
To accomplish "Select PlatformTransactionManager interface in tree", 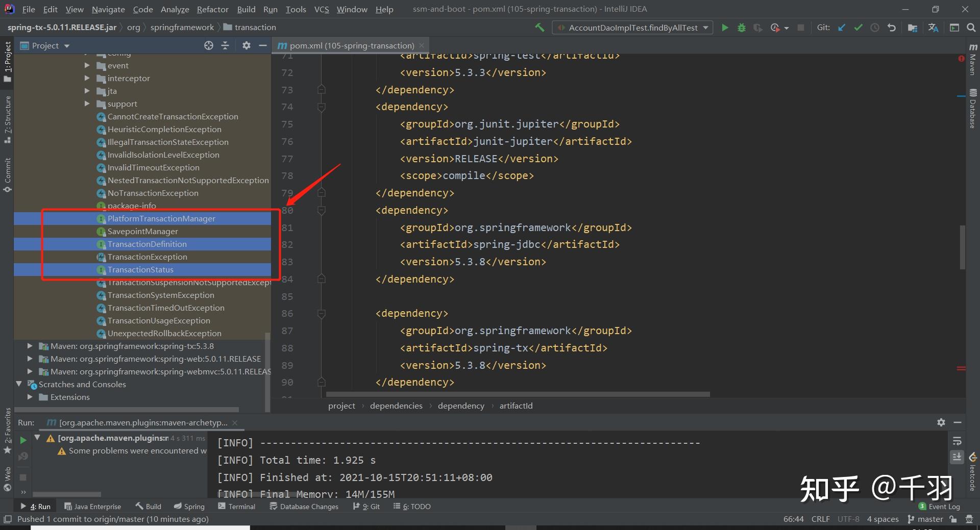I will [161, 218].
